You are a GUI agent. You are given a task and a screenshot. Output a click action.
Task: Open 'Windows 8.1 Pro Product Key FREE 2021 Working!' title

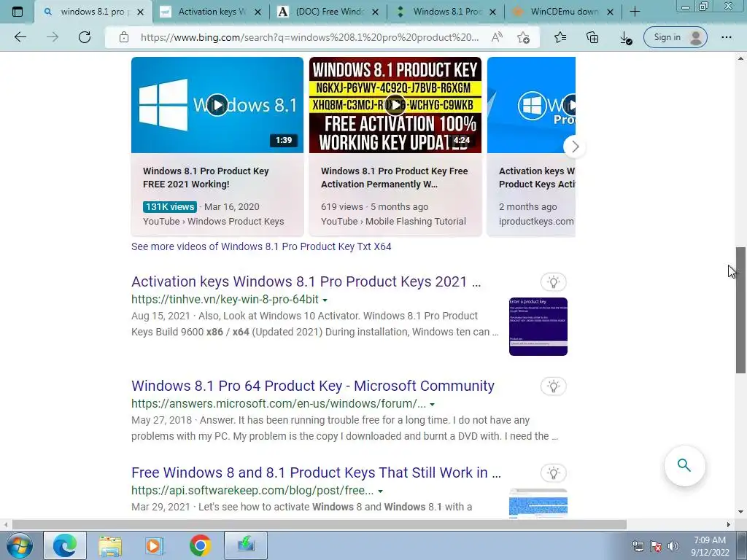(x=206, y=178)
